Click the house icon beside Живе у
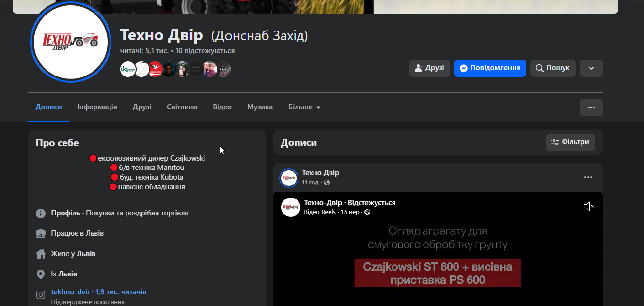The image size is (644, 306). coord(41,254)
